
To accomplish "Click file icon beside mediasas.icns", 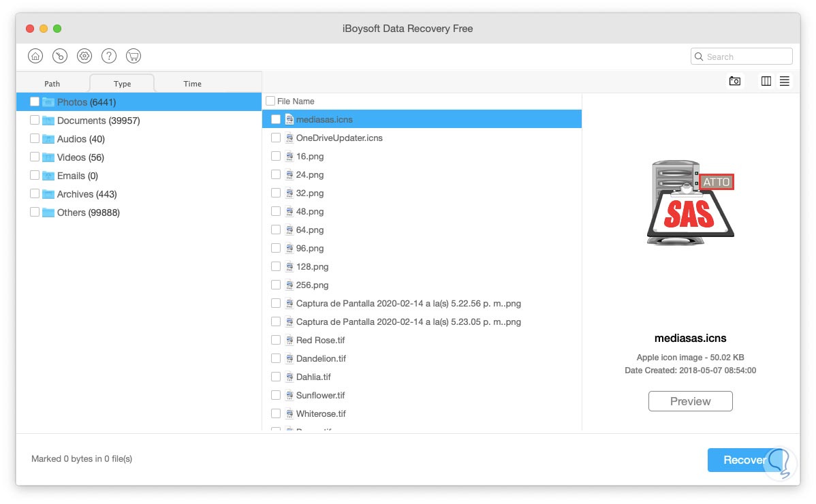I will [289, 120].
